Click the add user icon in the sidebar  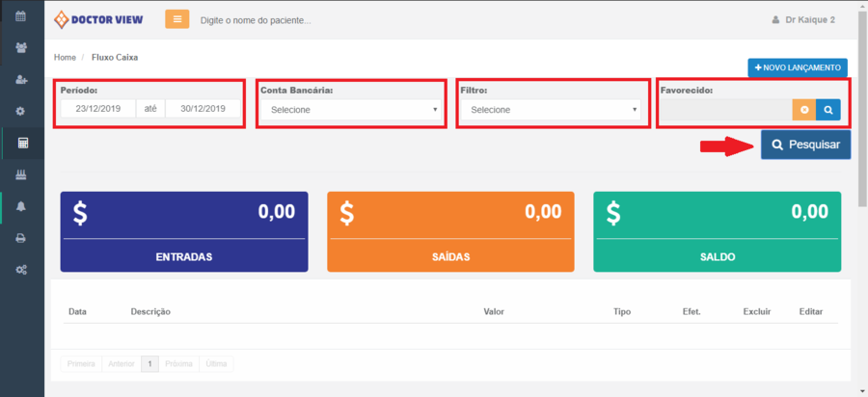(21, 79)
